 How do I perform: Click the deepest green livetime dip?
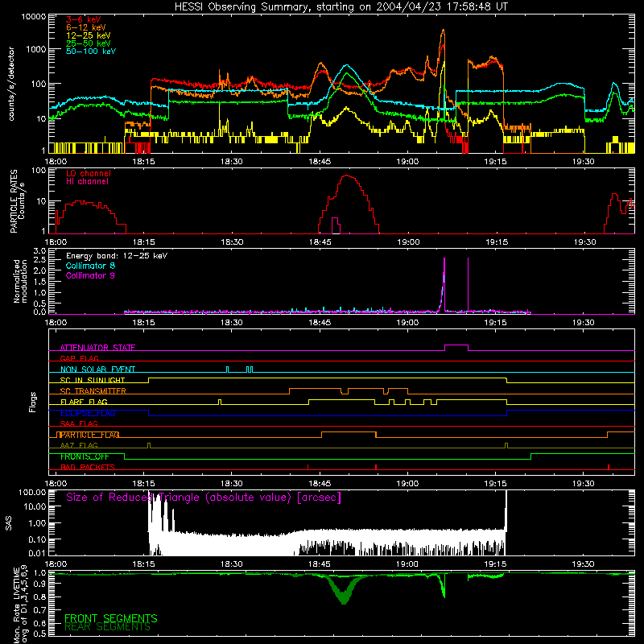[x=345, y=602]
